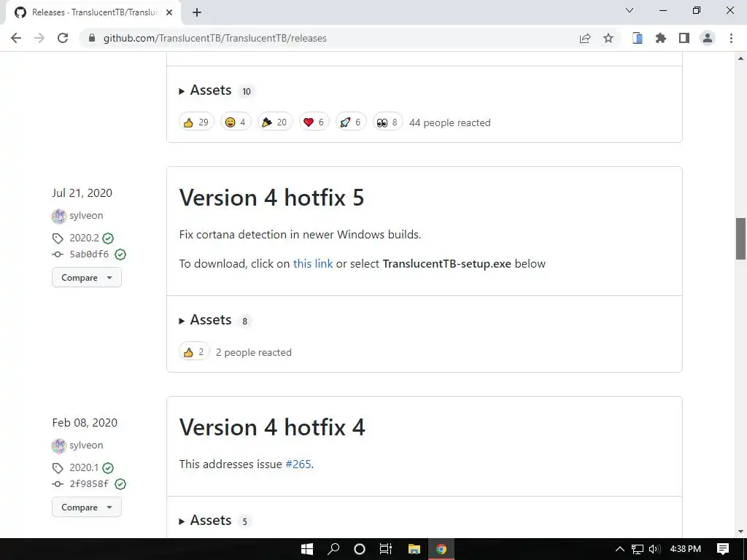The width and height of the screenshot is (747, 560).
Task: Open the Version 4 hotfix 4 release
Action: [x=272, y=427]
